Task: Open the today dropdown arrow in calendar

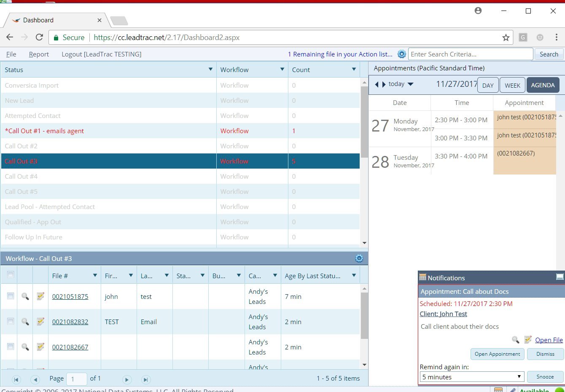Action: click(411, 84)
